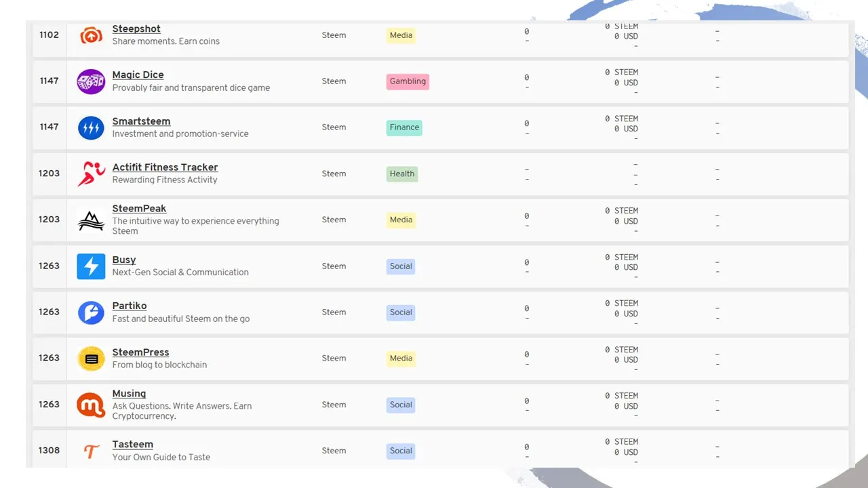Open the Magic Dice app link
This screenshot has height=488, width=868.
(138, 75)
